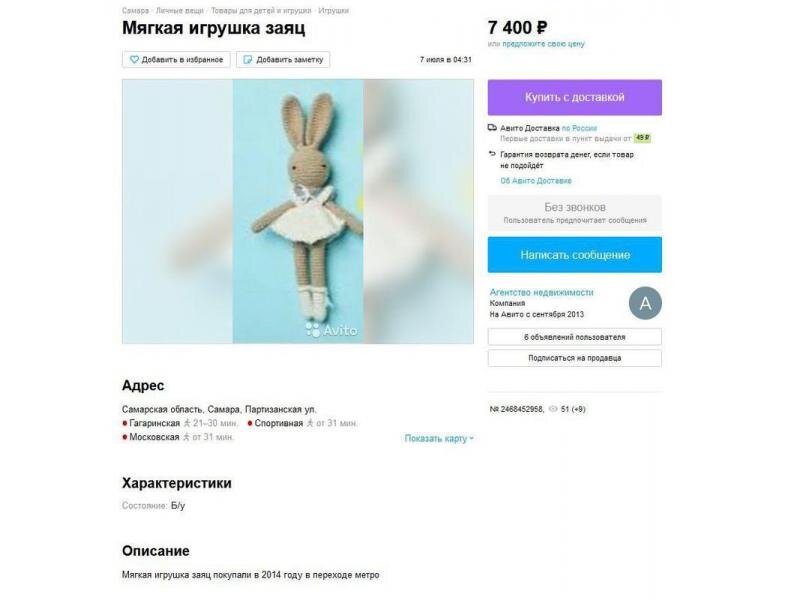
Task: Click the seller avatar with letter A
Action: 645,303
